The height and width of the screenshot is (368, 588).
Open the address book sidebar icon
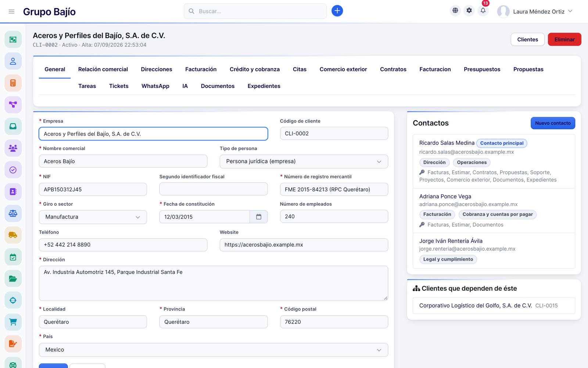pos(13,191)
